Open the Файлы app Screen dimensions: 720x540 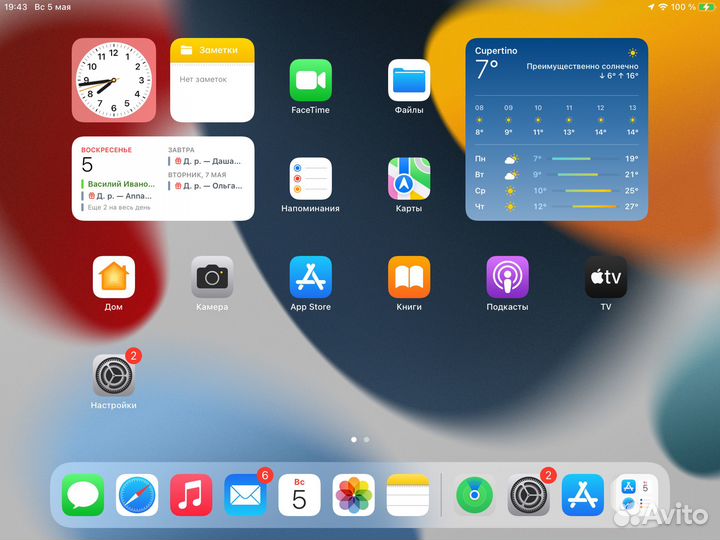[409, 80]
